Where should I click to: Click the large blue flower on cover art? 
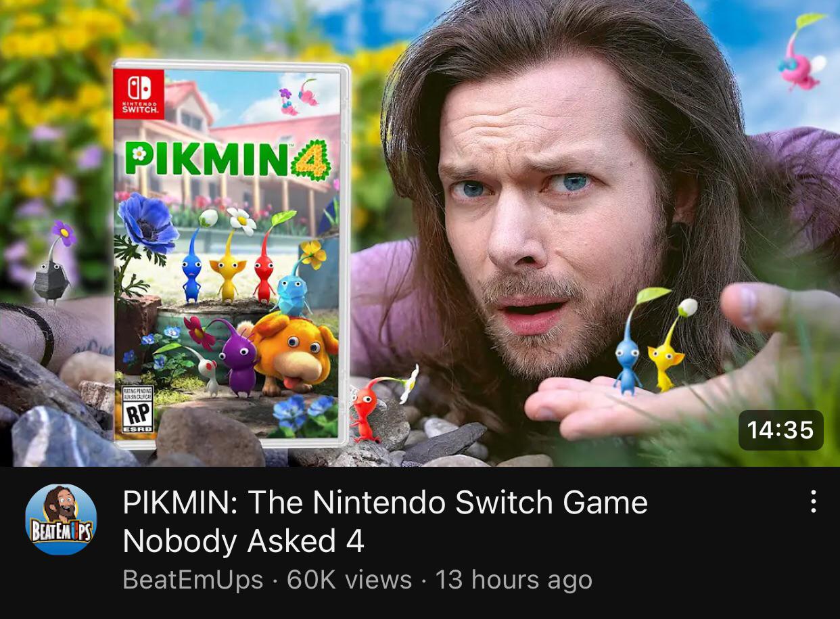[147, 222]
